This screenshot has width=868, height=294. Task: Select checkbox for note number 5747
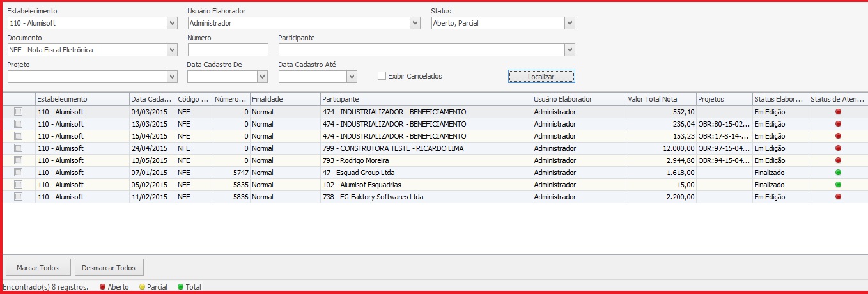pyautogui.click(x=19, y=173)
